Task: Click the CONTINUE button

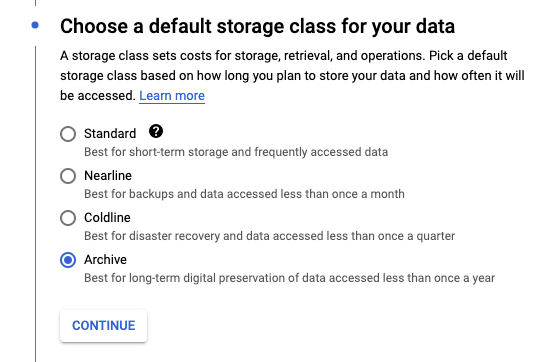Action: click(103, 326)
